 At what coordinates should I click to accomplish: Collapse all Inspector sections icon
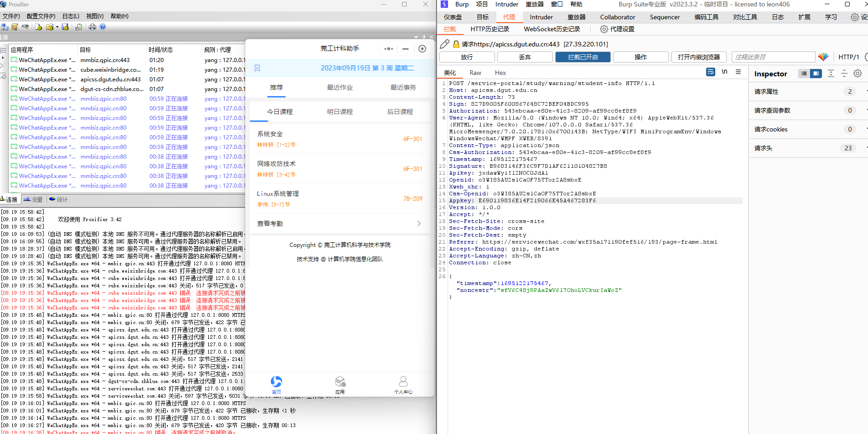pyautogui.click(x=844, y=74)
